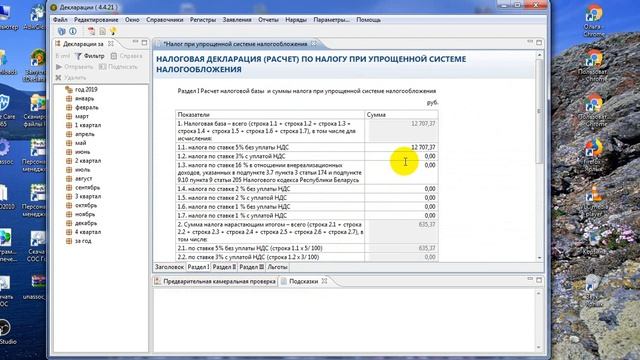Minimize the declaration editor area

[x=530, y=42]
